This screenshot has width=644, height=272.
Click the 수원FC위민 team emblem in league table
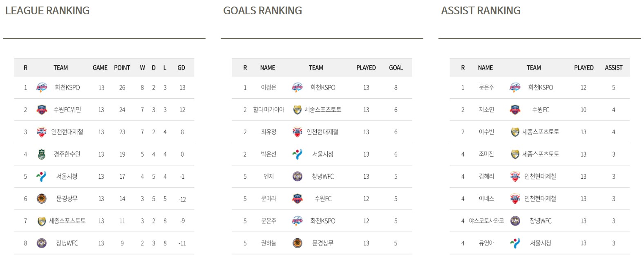pyautogui.click(x=42, y=110)
